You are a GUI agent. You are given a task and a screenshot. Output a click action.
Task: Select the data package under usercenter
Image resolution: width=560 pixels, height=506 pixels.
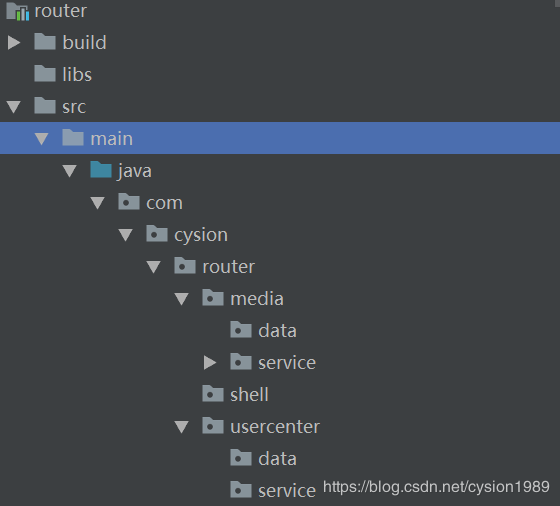click(x=277, y=458)
